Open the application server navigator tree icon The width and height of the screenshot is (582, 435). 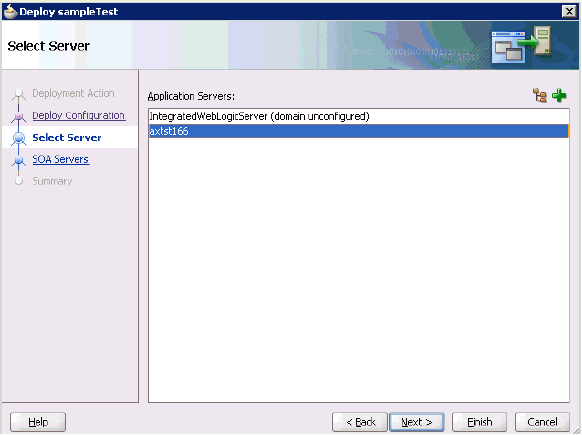[539, 95]
